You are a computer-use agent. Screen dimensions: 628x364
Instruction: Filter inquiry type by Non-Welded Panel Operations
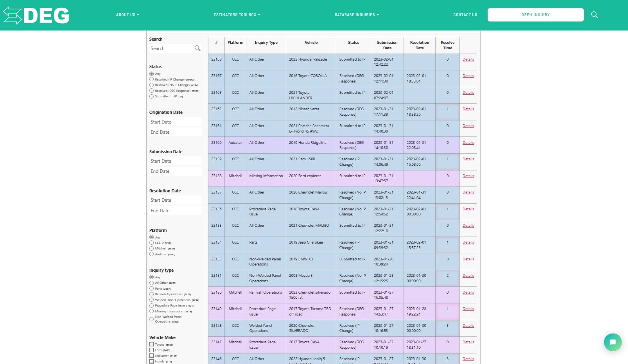tap(151, 319)
